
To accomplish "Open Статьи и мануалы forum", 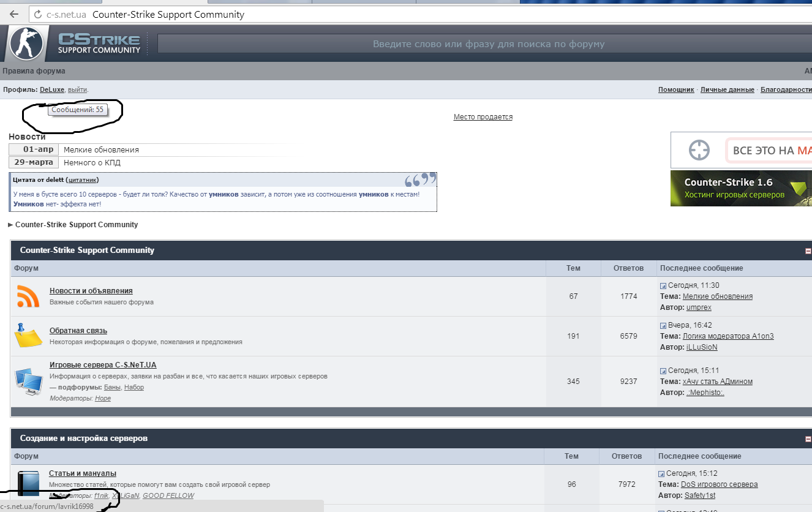I will coord(83,473).
